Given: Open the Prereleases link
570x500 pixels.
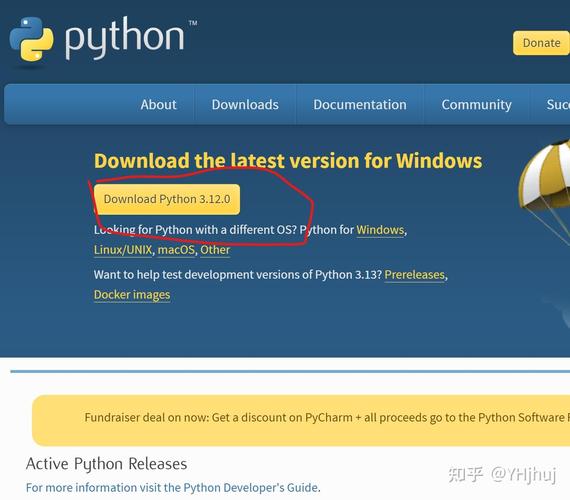Looking at the screenshot, I should coord(415,275).
